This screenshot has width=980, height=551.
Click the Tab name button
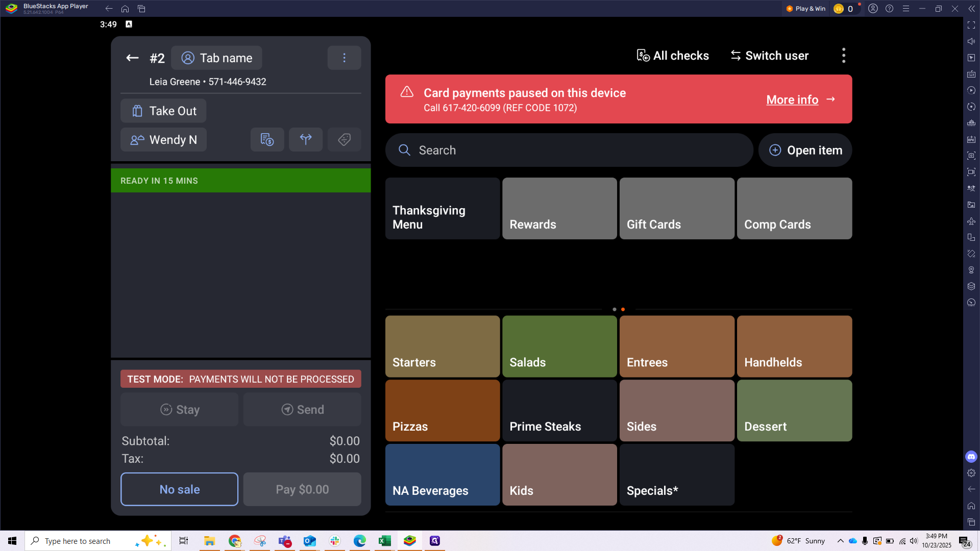coord(216,58)
